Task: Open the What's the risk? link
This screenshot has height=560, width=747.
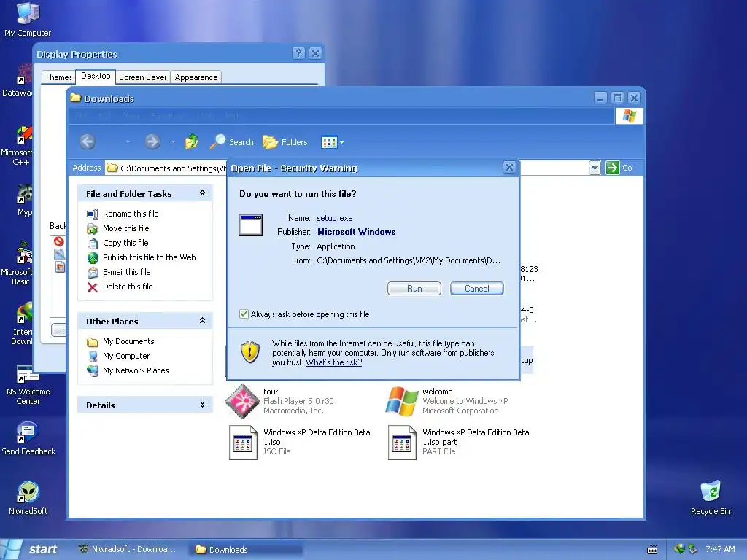Action: (333, 362)
